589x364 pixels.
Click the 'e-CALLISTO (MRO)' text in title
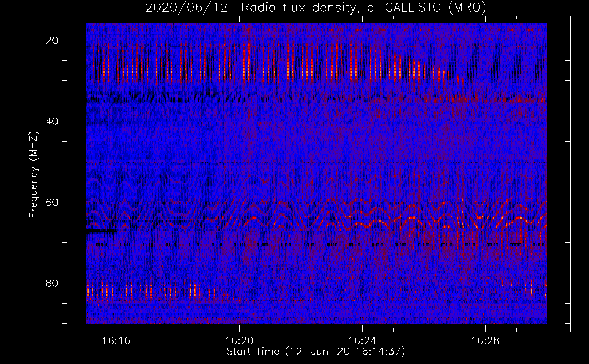point(426,8)
